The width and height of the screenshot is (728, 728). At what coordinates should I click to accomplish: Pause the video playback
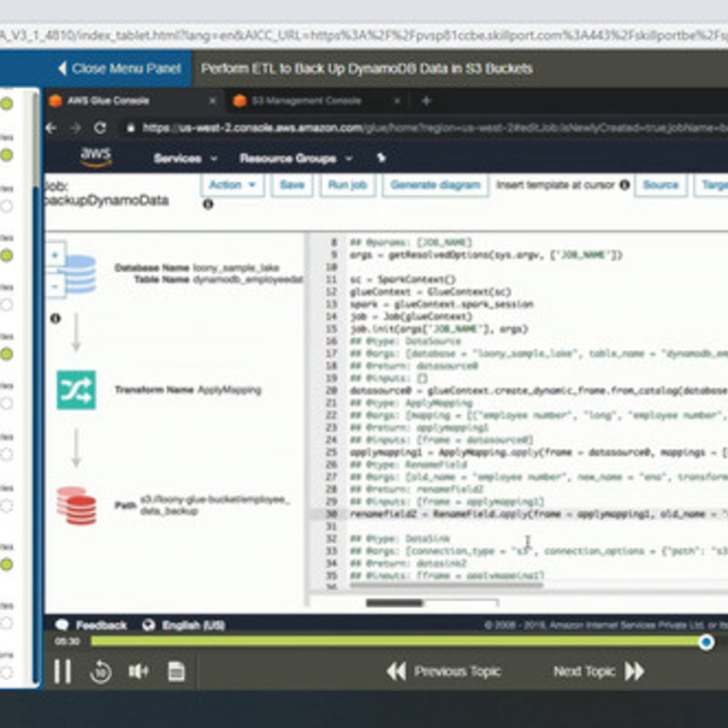(62, 672)
